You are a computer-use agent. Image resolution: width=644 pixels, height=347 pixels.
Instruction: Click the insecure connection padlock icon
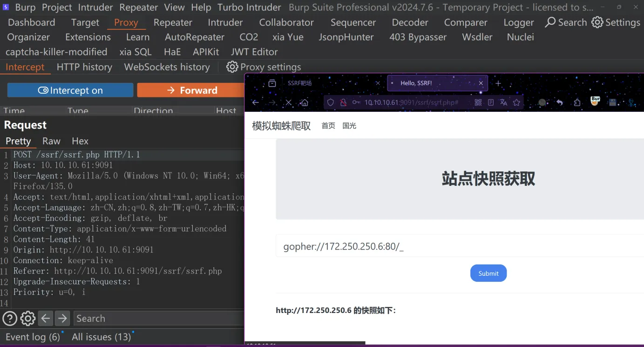click(x=343, y=102)
